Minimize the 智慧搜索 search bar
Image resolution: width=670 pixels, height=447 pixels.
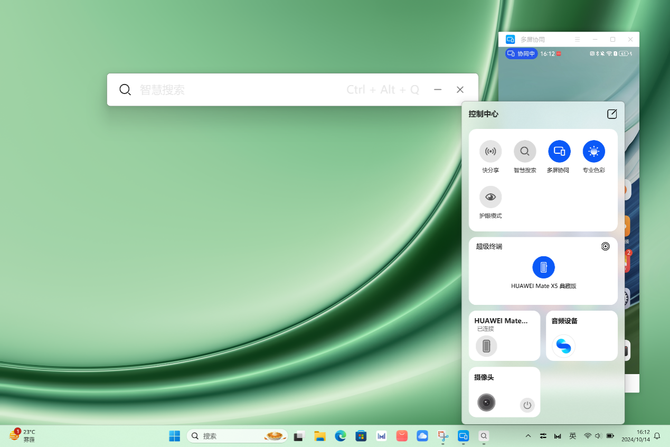click(438, 90)
